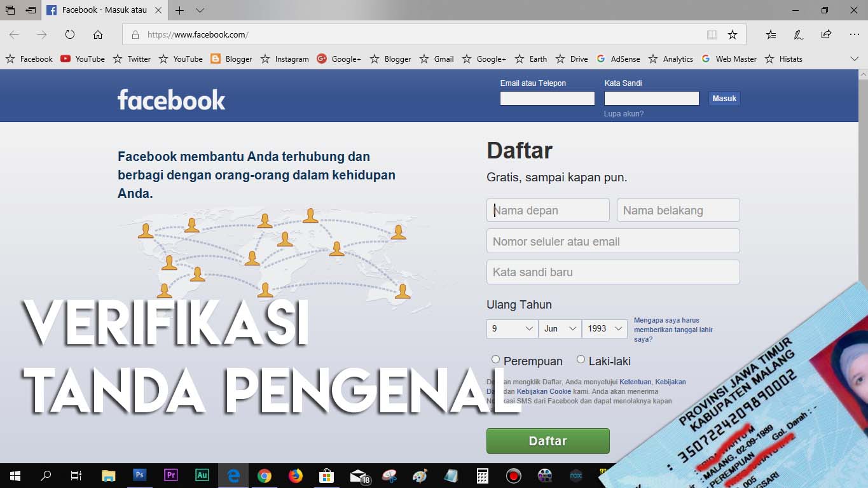Open the birth month dropdown showing Jun
The width and height of the screenshot is (868, 488).
tap(560, 328)
